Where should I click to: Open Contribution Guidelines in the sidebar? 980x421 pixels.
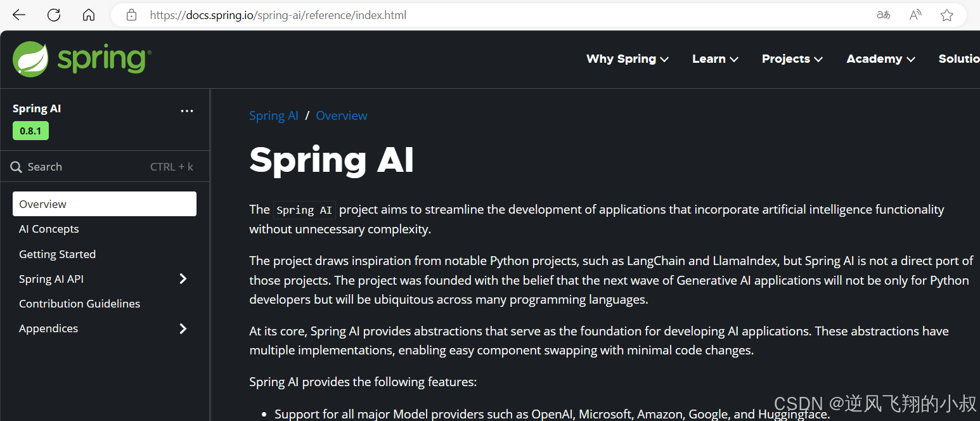[79, 304]
